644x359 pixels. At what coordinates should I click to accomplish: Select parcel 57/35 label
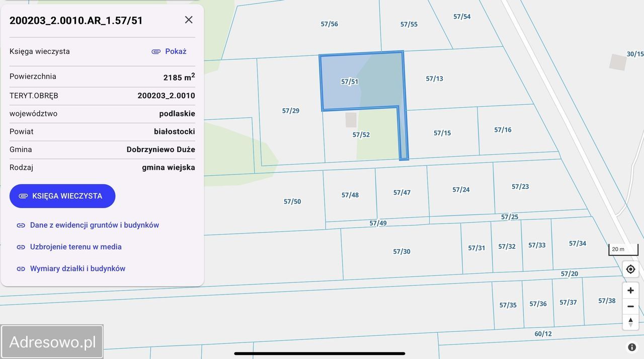click(x=508, y=305)
